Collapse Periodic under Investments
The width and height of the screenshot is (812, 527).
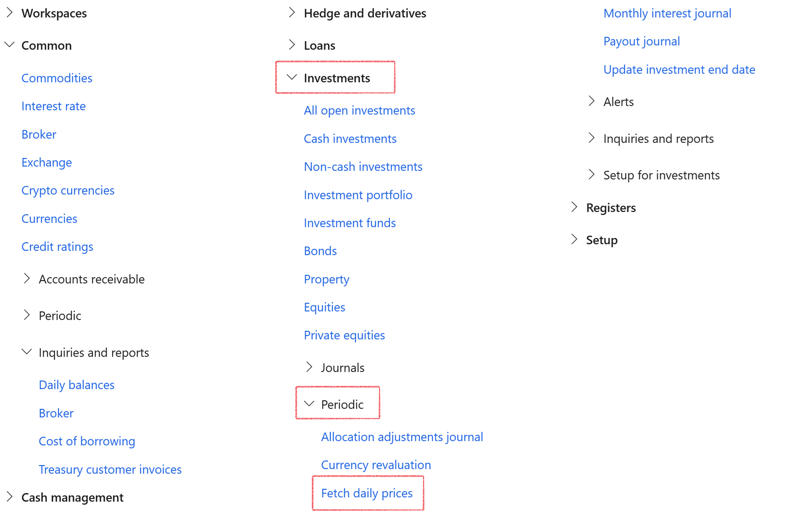click(309, 404)
